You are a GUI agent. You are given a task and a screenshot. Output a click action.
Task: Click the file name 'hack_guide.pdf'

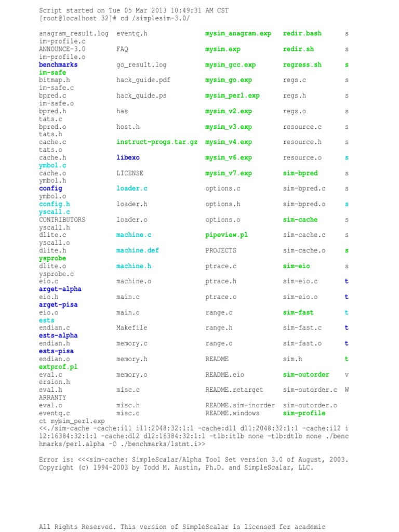143,80
